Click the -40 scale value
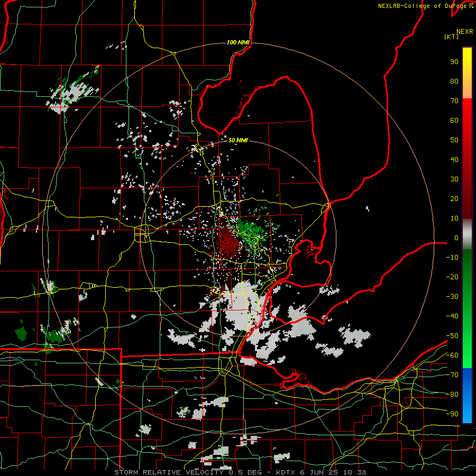 coord(452,316)
